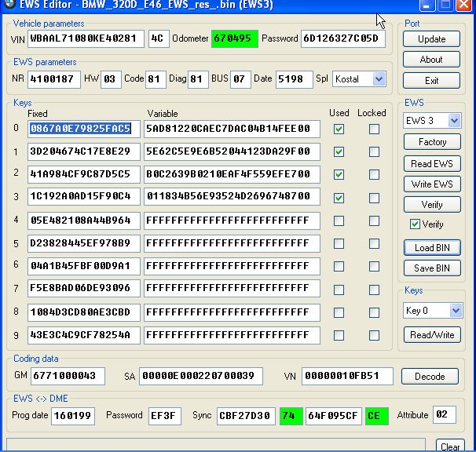476x452 pixels.
Task: Open the EWS 3 version dropdown
Action: point(454,121)
